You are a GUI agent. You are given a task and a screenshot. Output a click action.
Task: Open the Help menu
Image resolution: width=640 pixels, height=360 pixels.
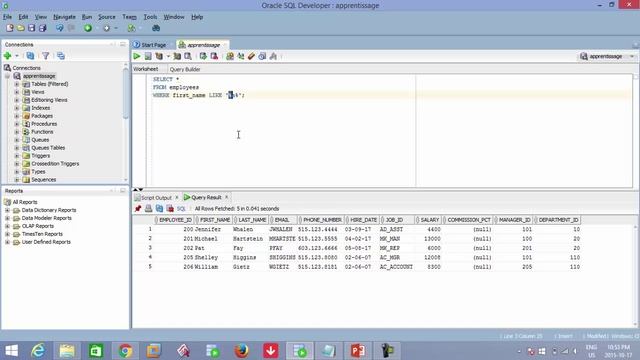(197, 17)
